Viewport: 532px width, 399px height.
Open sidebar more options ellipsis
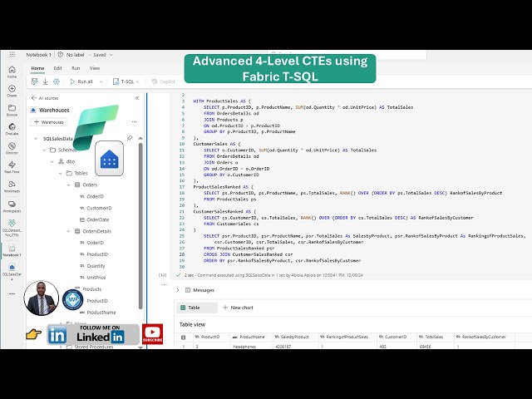pyautogui.click(x=12, y=293)
